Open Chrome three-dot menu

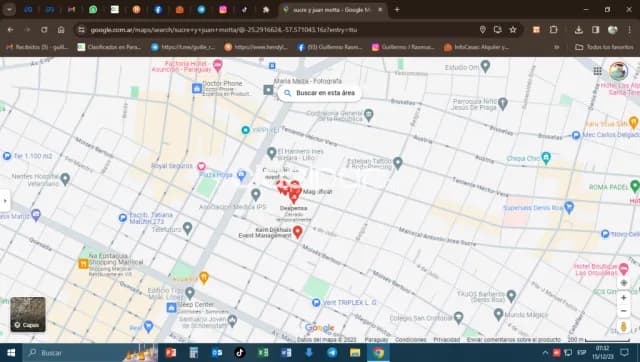pyautogui.click(x=629, y=30)
